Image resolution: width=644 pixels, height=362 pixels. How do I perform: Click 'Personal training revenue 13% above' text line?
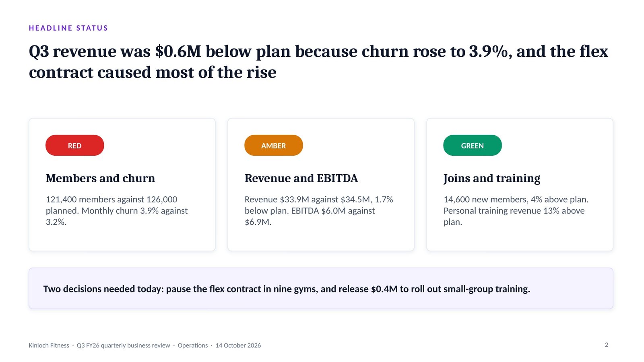(x=514, y=211)
